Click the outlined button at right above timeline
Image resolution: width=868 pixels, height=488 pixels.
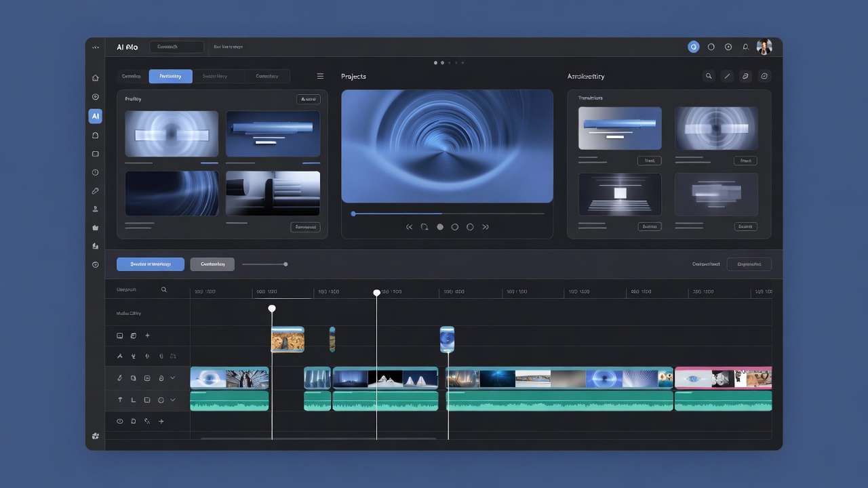[x=749, y=264]
